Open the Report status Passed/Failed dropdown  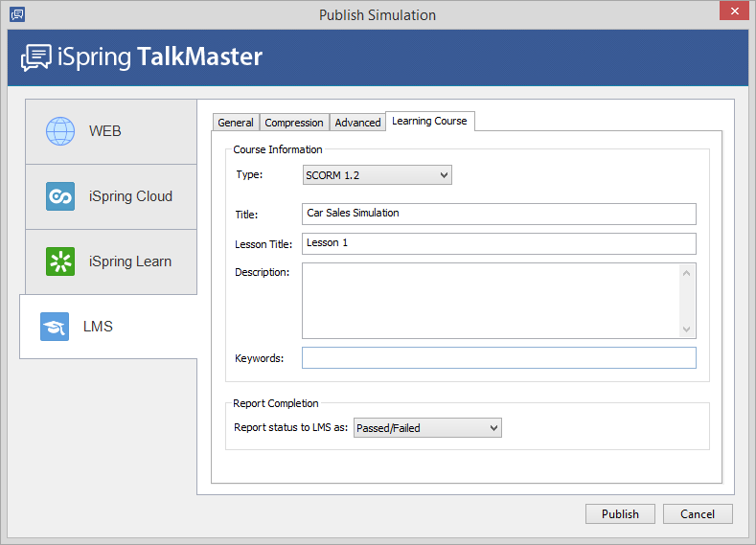(427, 428)
